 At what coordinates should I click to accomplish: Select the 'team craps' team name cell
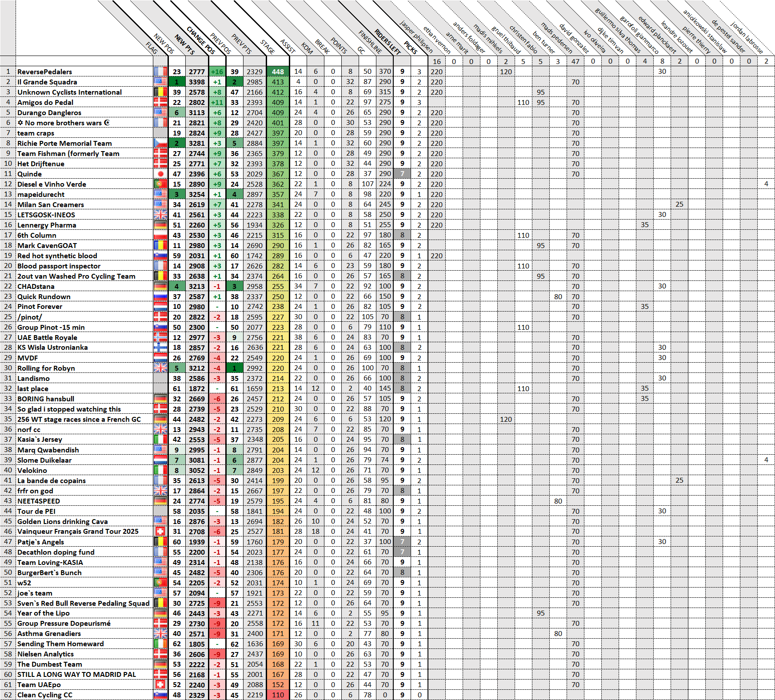(x=84, y=133)
